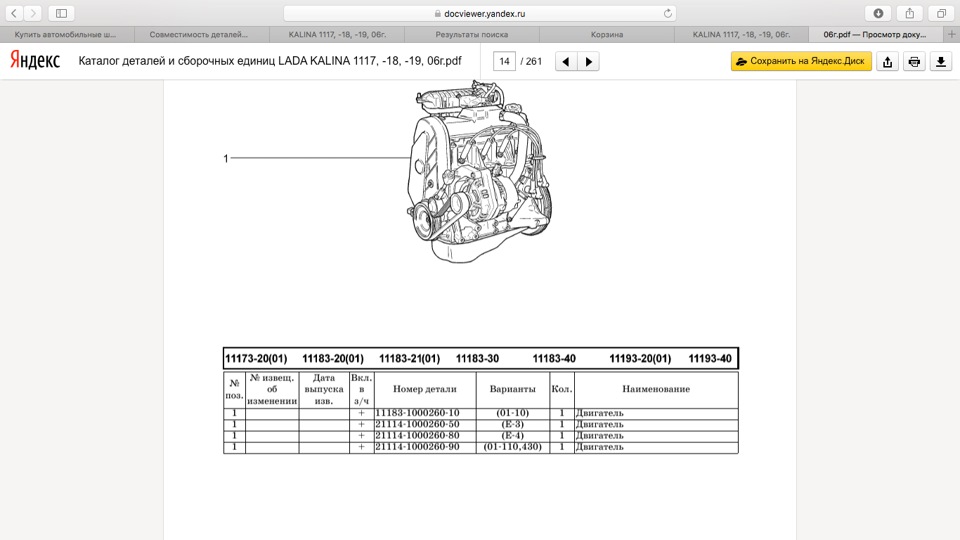
Task: Switch to 'Купить автомобильные ш...' tab
Action: [66, 34]
